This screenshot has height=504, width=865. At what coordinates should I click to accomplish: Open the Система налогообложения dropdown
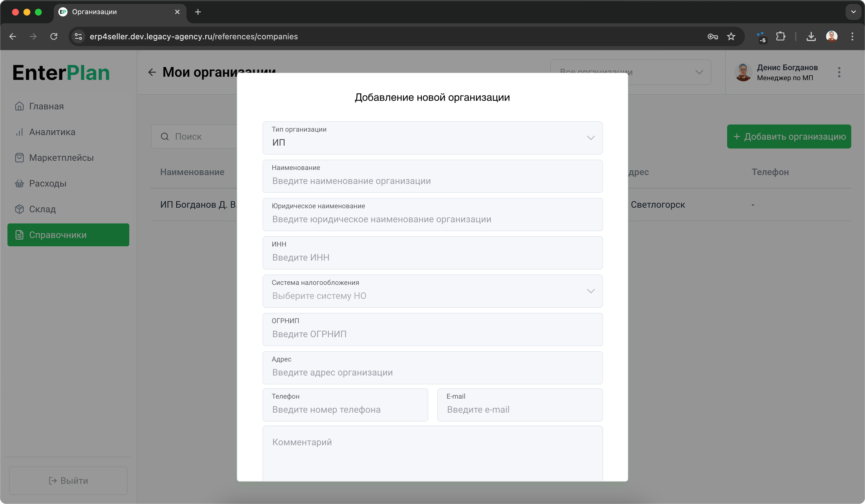(432, 291)
